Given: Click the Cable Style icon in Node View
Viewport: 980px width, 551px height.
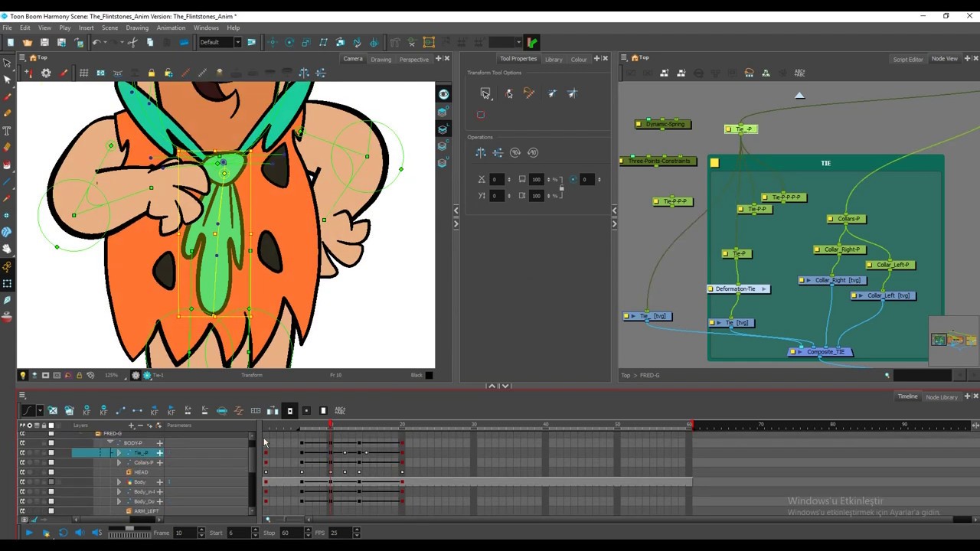Looking at the screenshot, I should click(749, 73).
